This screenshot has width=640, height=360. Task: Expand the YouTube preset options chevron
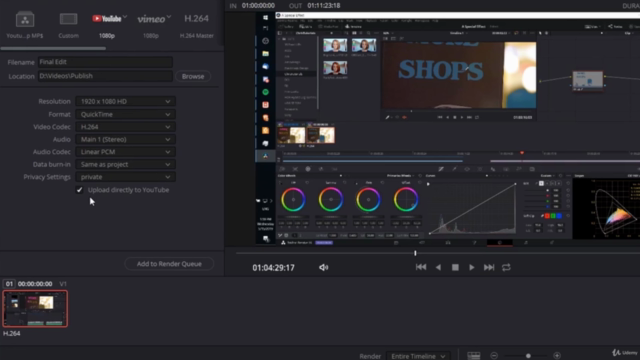(x=125, y=17)
